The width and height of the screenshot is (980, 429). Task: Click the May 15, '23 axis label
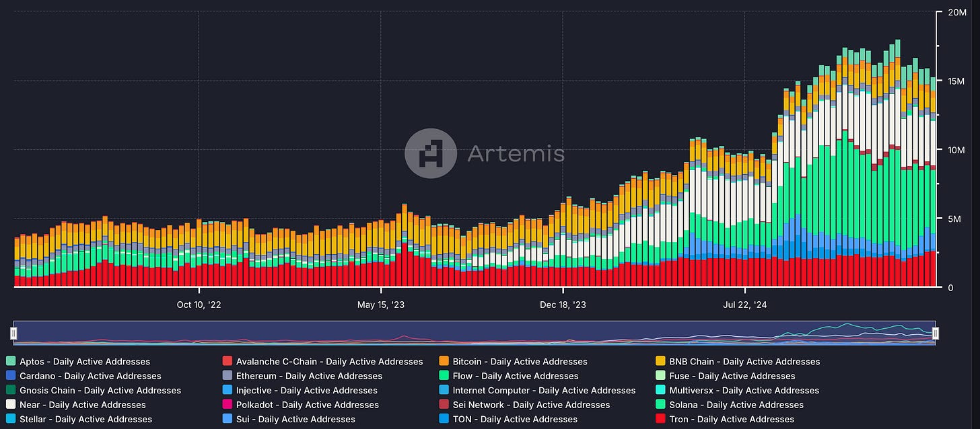[x=381, y=305]
